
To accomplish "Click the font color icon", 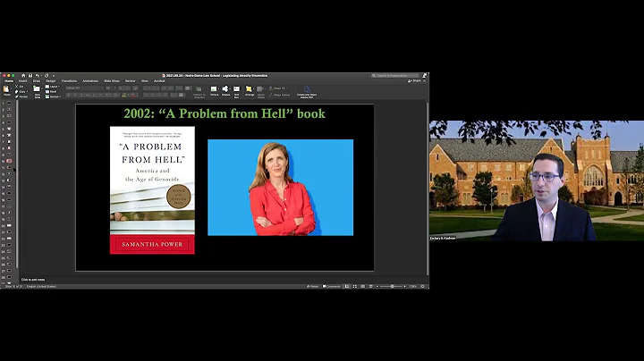I will (133, 96).
